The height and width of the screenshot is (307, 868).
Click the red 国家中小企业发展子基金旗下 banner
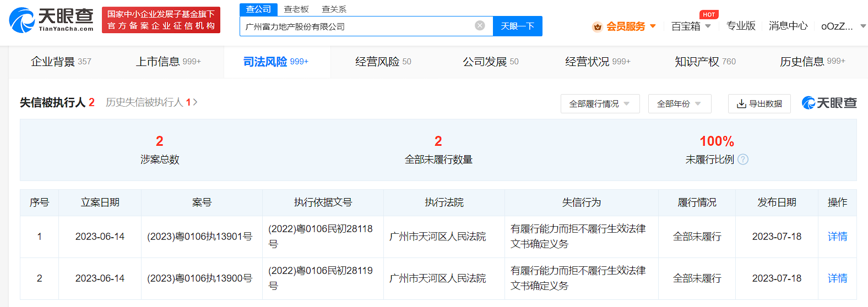tap(161, 20)
